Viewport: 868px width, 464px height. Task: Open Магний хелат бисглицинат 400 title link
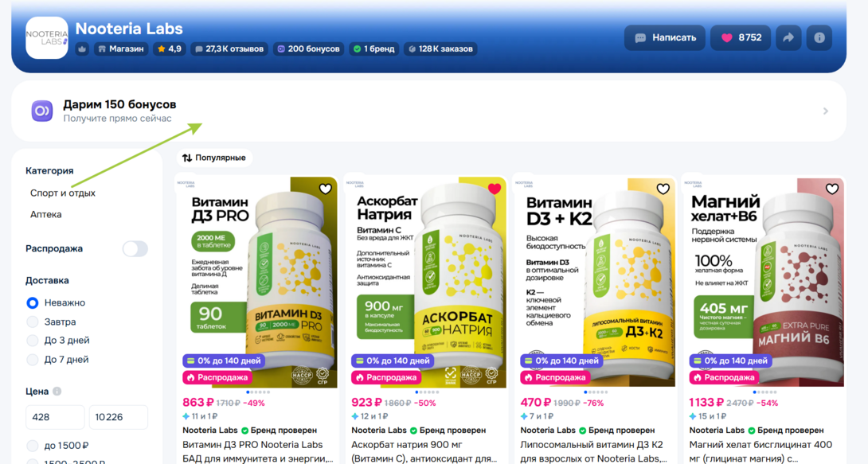(760, 451)
